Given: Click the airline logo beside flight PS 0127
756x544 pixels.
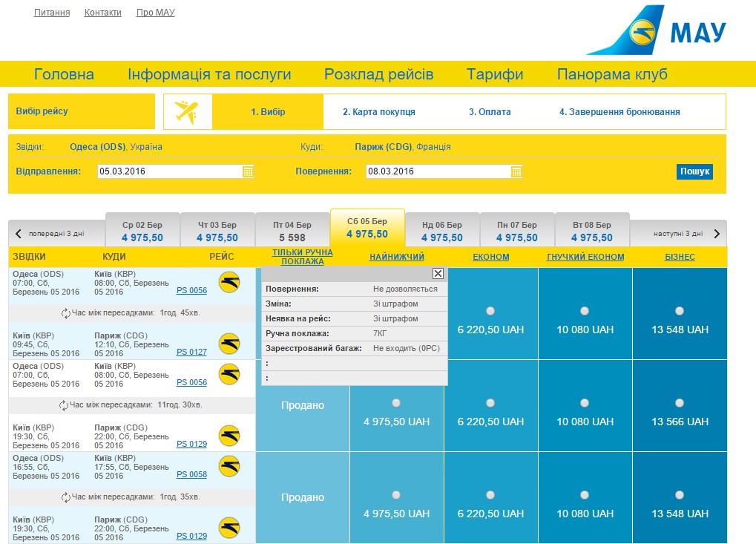Looking at the screenshot, I should point(229,344).
